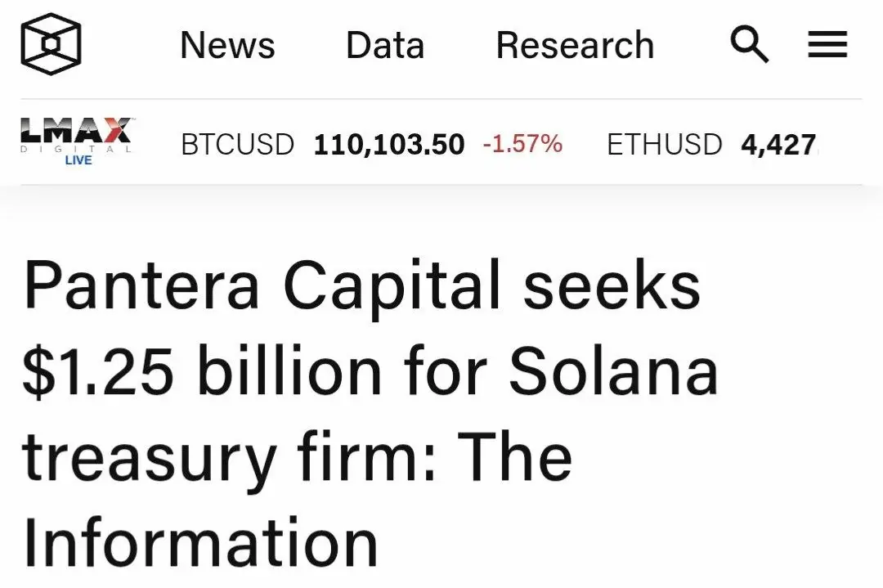The width and height of the screenshot is (883, 588).
Task: Open the search magnifier icon
Action: 749,44
